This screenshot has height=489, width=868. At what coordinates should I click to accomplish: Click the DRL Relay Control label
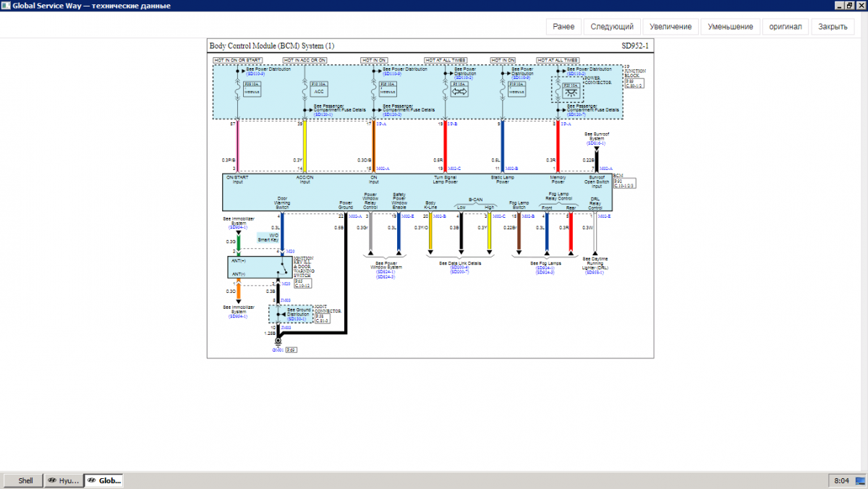[595, 203]
